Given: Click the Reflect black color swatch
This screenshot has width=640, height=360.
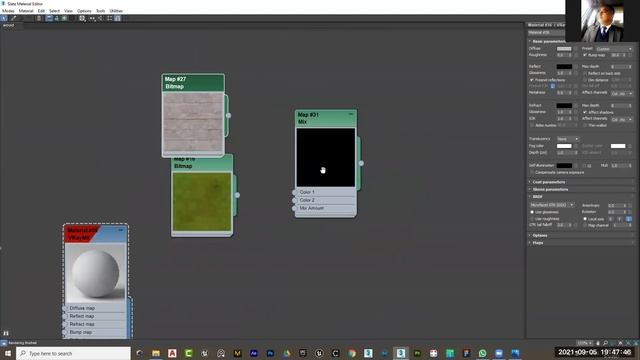Looking at the screenshot, I should pos(564,67).
